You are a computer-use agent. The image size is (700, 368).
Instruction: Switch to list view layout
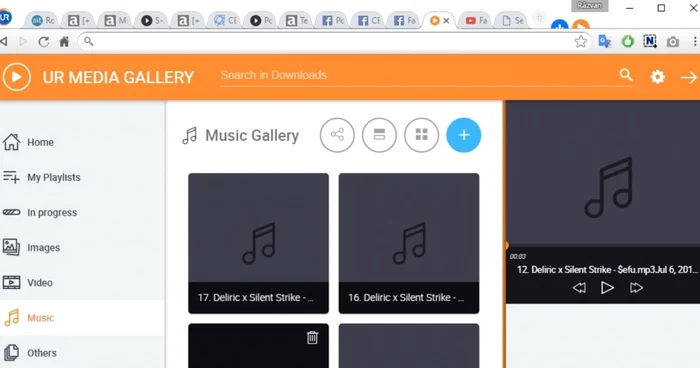click(x=379, y=135)
